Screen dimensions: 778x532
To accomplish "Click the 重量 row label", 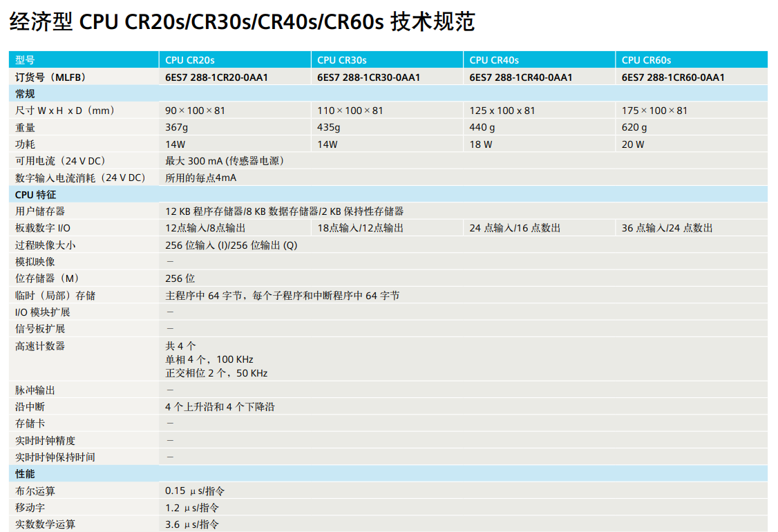I will pyautogui.click(x=25, y=128).
